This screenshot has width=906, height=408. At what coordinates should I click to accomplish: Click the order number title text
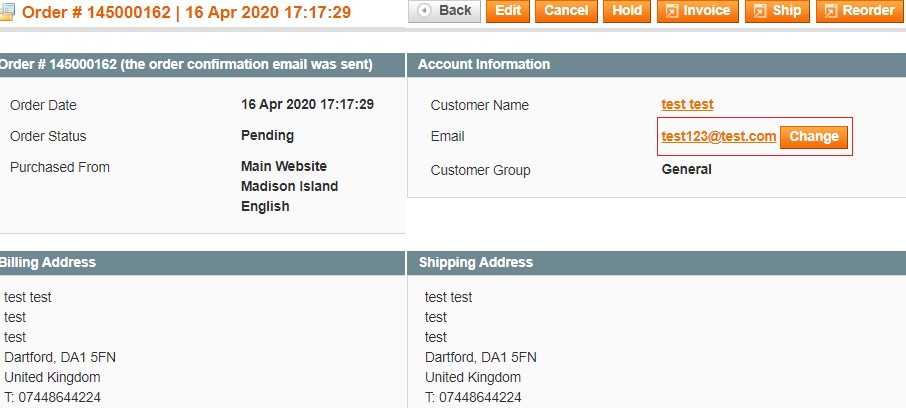[x=187, y=13]
